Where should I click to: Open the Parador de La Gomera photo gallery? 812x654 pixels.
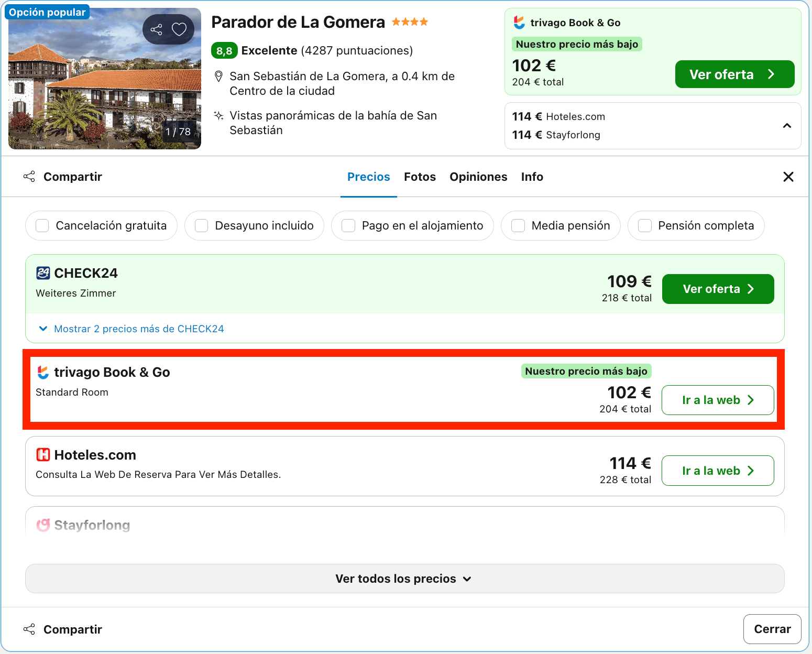[x=105, y=79]
